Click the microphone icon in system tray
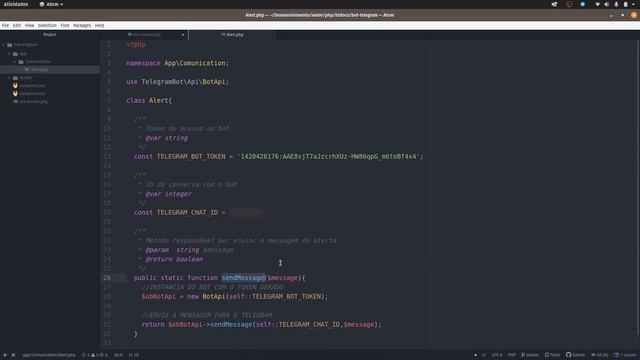This screenshot has height=360, width=640. coord(616,4)
